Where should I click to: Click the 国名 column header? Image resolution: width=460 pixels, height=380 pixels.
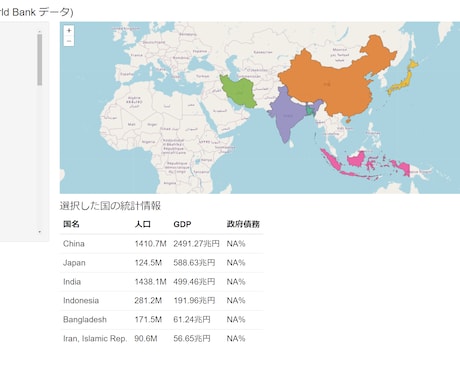pyautogui.click(x=71, y=224)
